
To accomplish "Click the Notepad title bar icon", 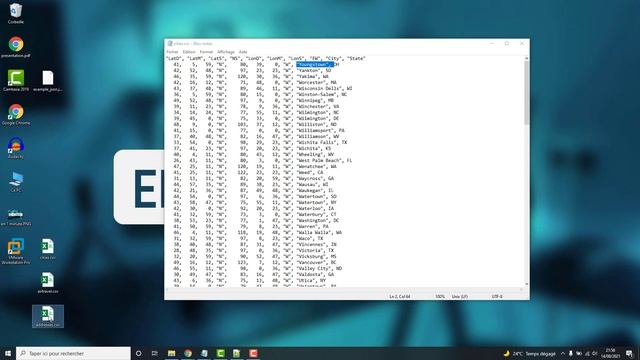I will coord(170,43).
